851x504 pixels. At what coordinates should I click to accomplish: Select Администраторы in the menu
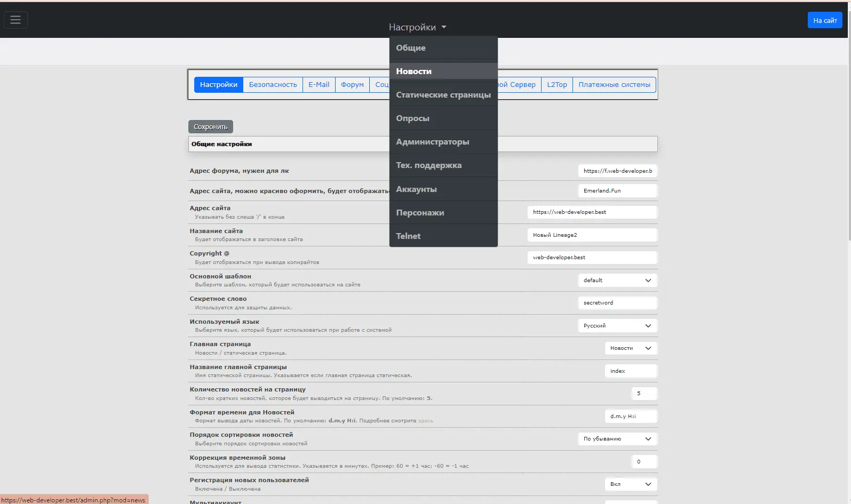click(x=443, y=142)
